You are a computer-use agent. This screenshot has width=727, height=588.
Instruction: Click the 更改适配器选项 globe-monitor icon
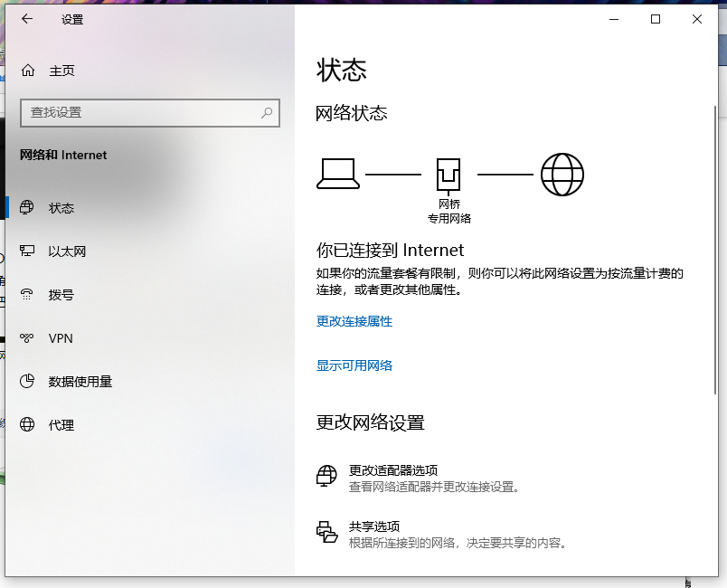(326, 476)
